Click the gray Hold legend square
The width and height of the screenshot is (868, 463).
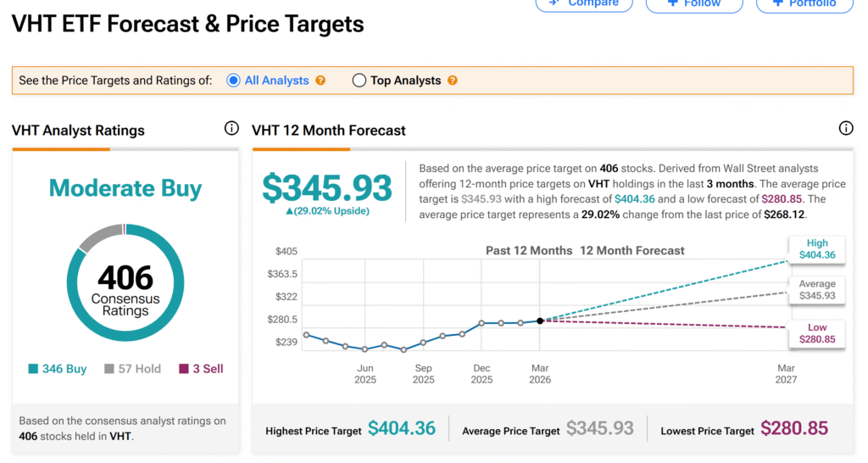(109, 369)
